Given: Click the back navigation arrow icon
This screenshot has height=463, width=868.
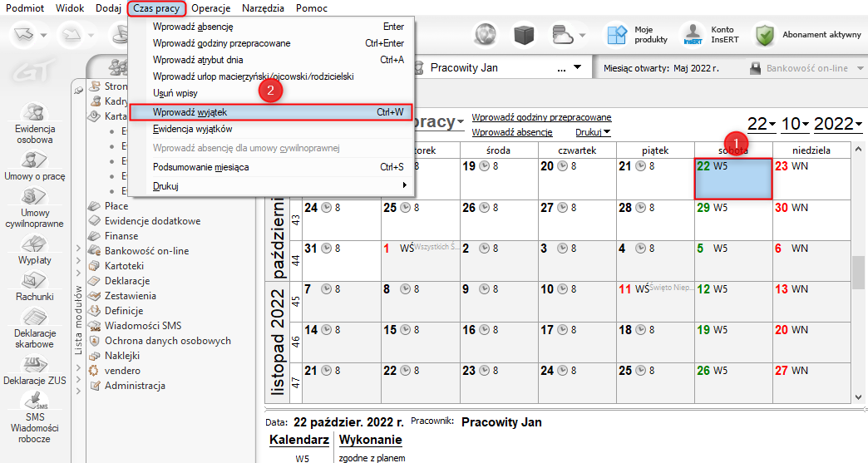Looking at the screenshot, I should point(24,35).
